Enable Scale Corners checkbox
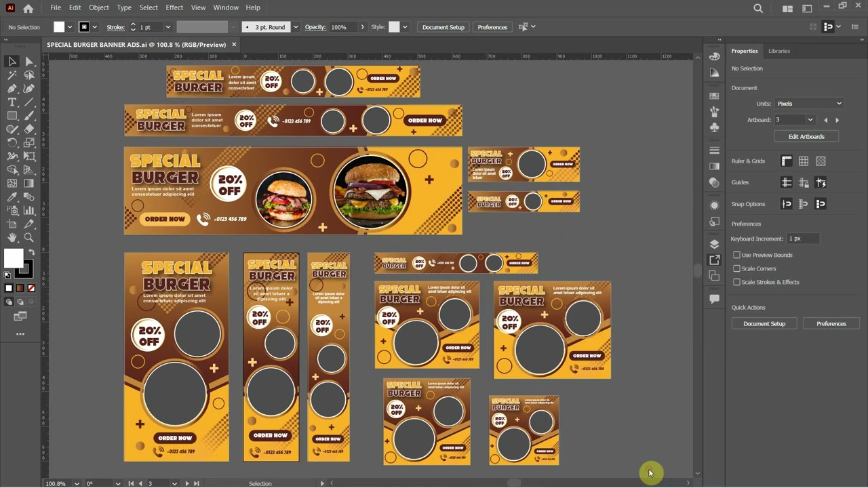Image resolution: width=868 pixels, height=488 pixels. [736, 268]
